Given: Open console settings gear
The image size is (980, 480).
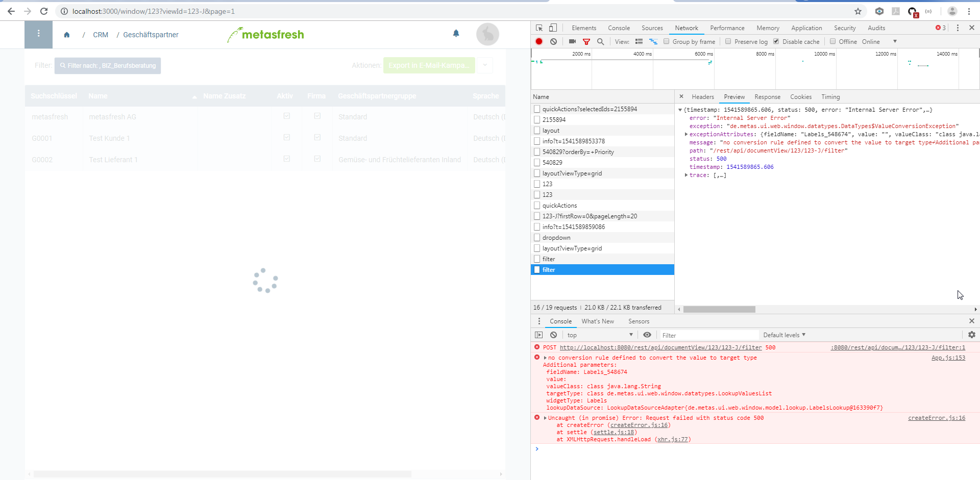Looking at the screenshot, I should [x=972, y=335].
